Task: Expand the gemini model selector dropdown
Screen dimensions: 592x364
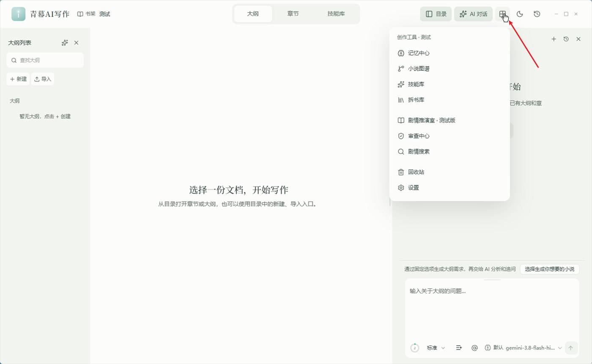Action: (523, 348)
